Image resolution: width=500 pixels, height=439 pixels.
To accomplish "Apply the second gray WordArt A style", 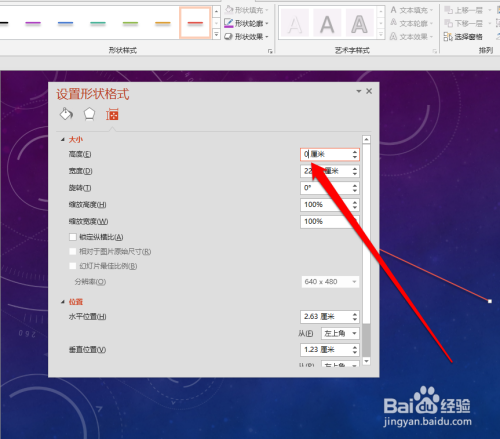I will (x=327, y=23).
